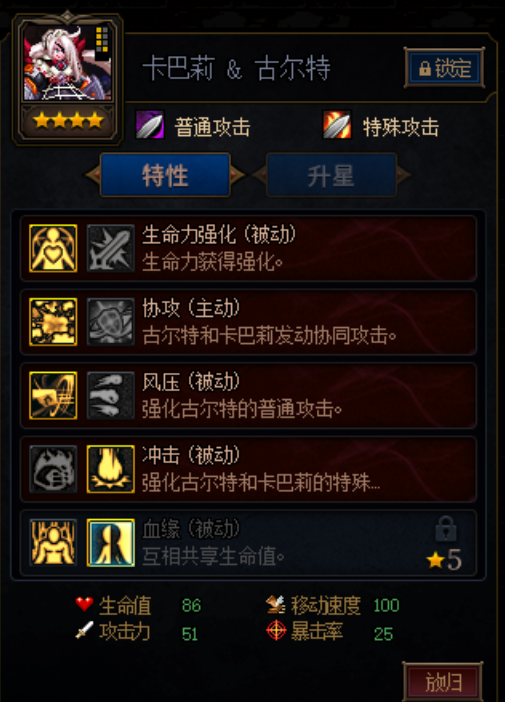Click the 普通攻击 purple blade icon
This screenshot has height=702, width=505.
(150, 125)
